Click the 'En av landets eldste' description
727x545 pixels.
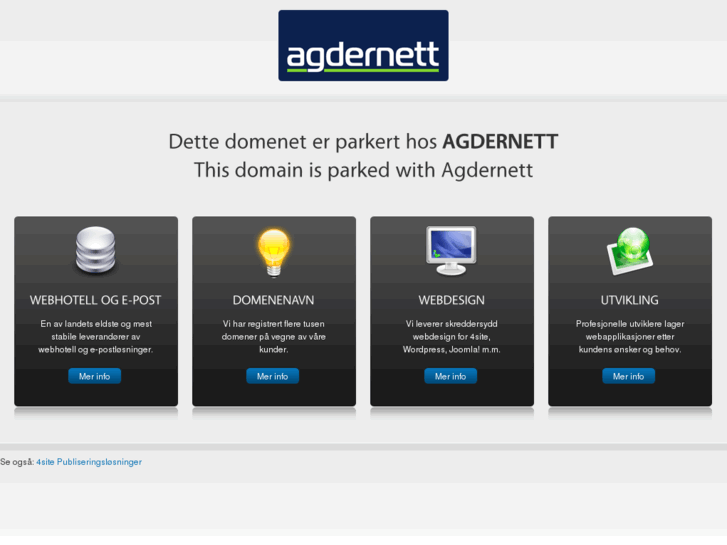click(96, 337)
